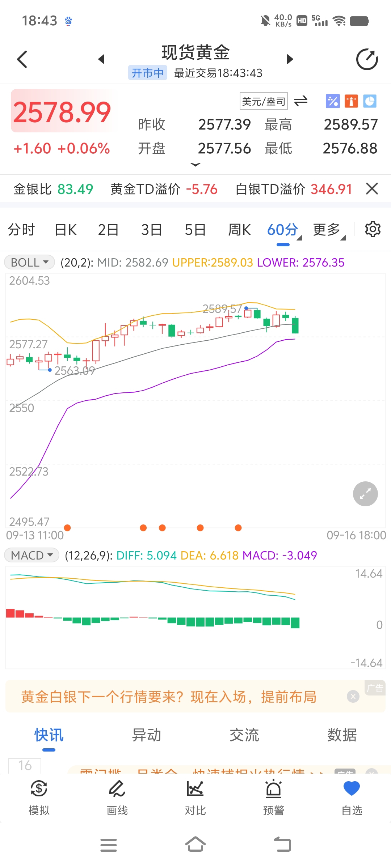The image size is (391, 868).
Task: Close the 金银比 info bar
Action: click(372, 189)
